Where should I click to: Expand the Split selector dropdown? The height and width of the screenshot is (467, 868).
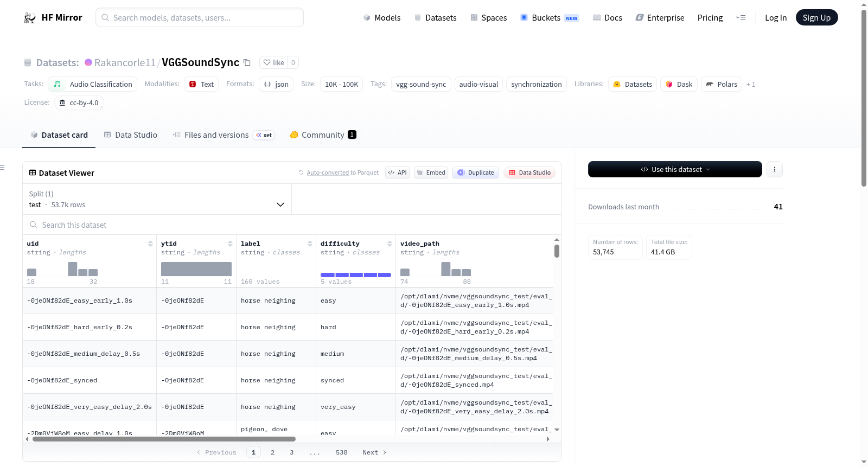click(157, 199)
